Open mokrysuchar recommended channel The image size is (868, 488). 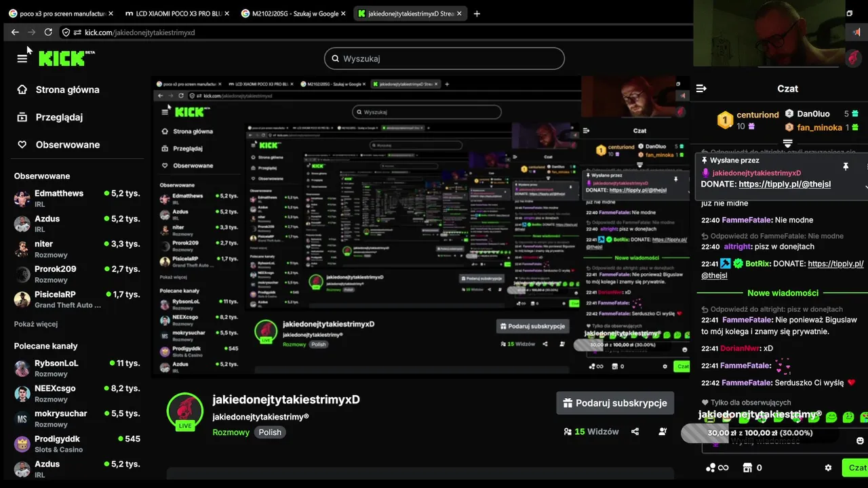[x=77, y=418]
